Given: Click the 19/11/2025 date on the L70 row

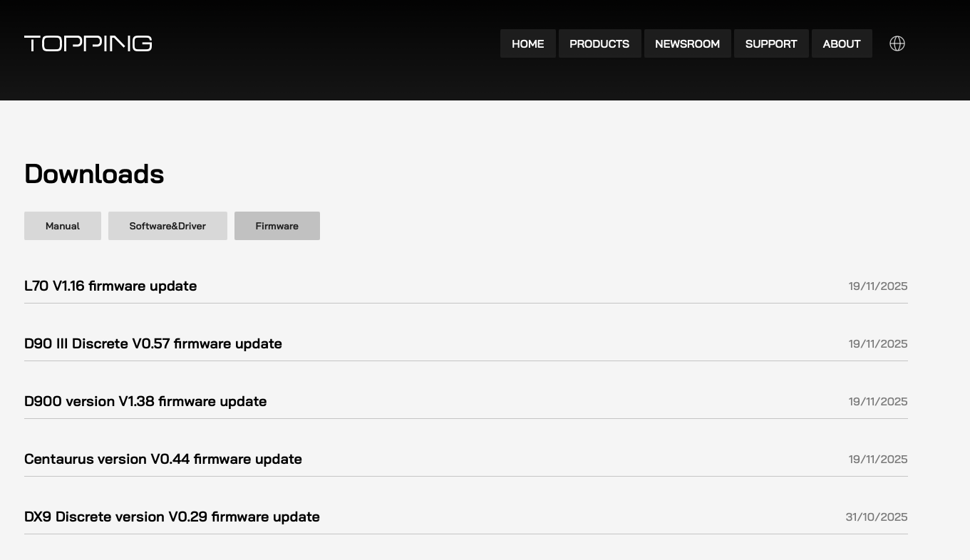Looking at the screenshot, I should point(878,286).
